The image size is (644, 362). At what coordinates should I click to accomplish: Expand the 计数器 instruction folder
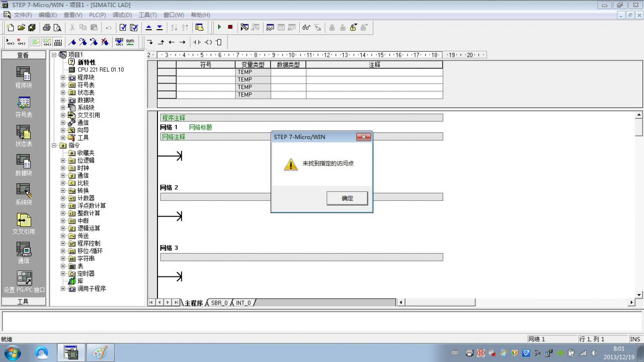pyautogui.click(x=63, y=198)
